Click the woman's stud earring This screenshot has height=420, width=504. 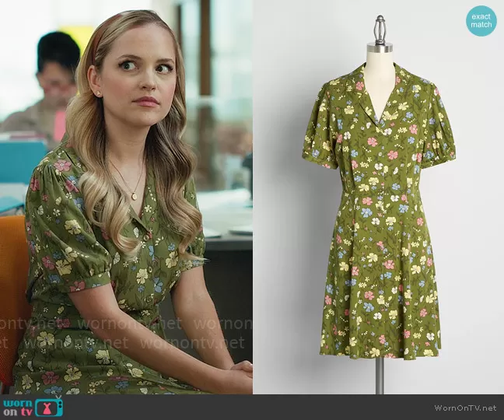100,93
